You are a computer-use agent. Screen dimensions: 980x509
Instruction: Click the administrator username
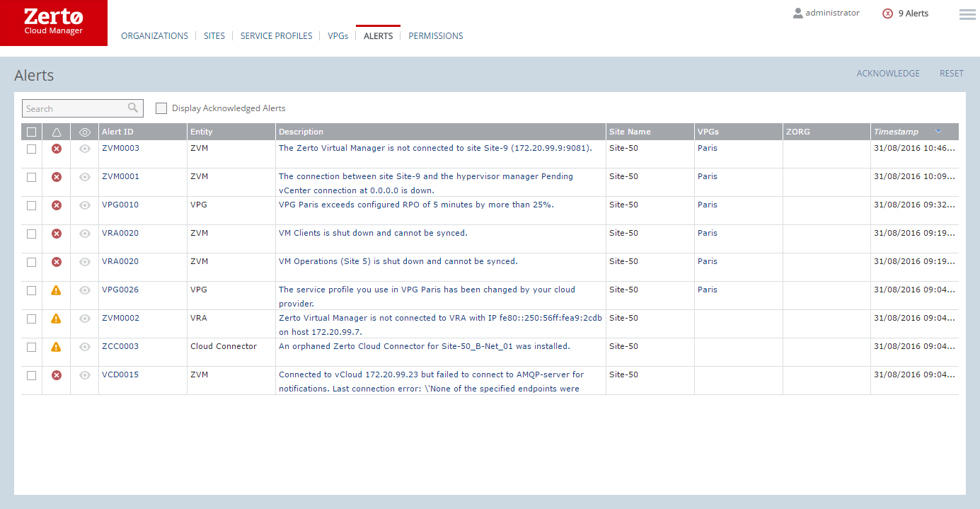click(833, 13)
